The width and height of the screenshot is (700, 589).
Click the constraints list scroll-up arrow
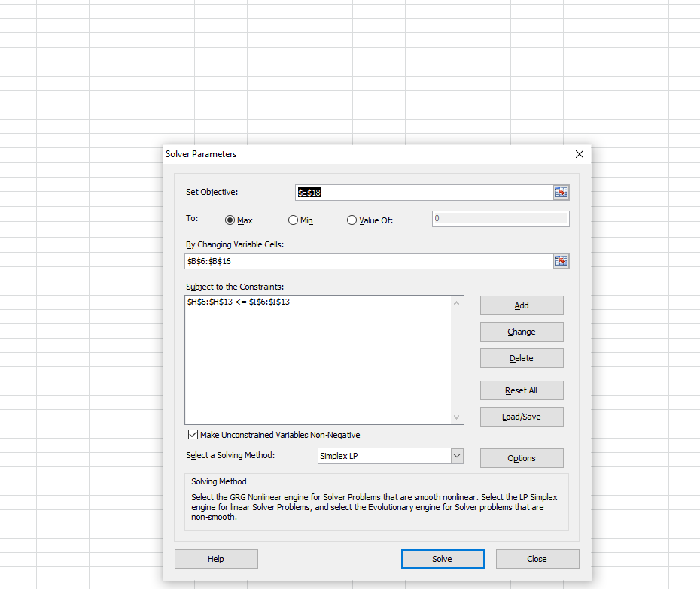coord(456,302)
